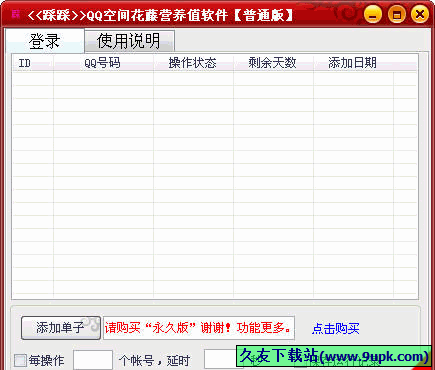Image resolution: width=435 pixels, height=370 pixels.
Task: Click the red purchase notice text box
Action: (199, 328)
